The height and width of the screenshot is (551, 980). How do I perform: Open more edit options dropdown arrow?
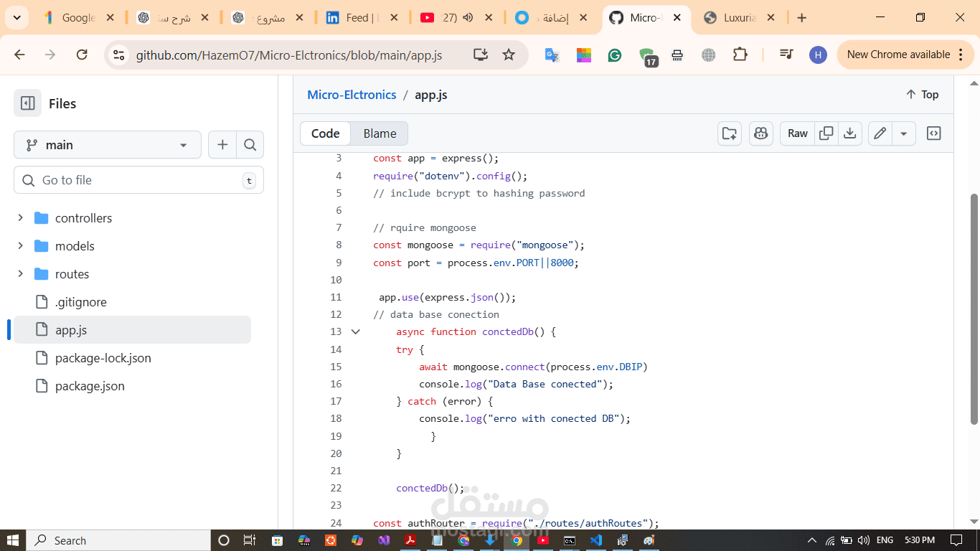(904, 133)
